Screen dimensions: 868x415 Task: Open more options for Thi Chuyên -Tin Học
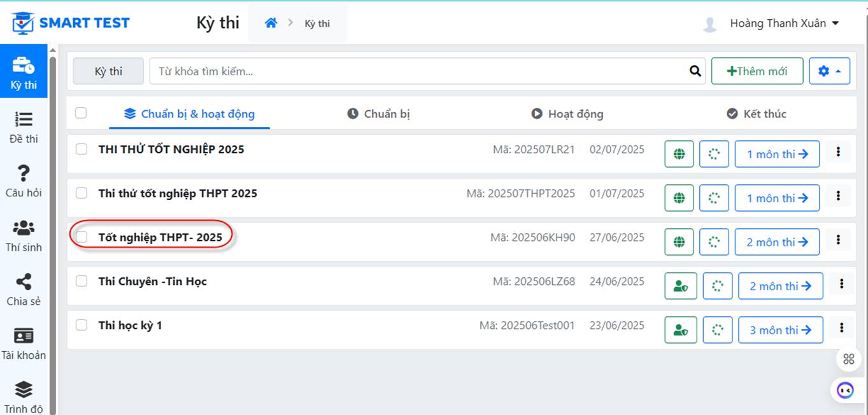(841, 284)
